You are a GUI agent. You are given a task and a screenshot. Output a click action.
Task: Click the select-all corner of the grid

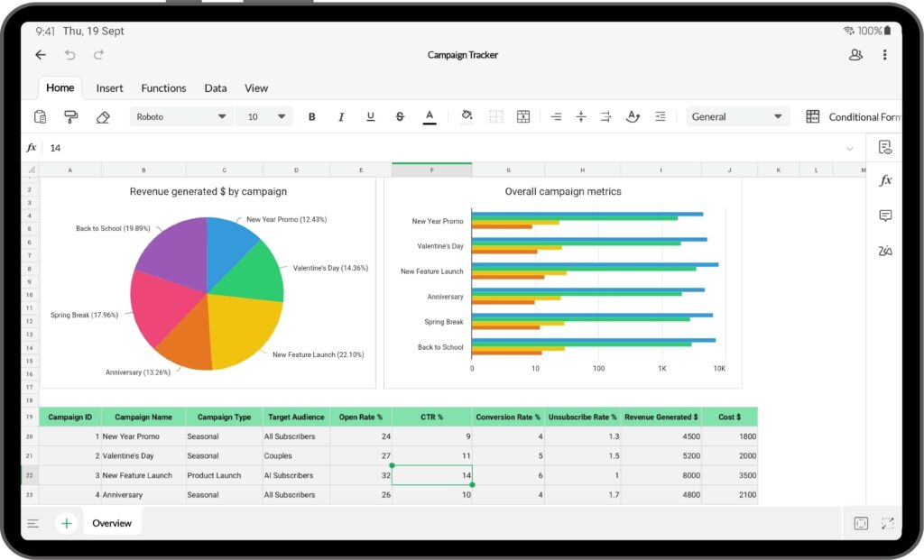(31, 170)
